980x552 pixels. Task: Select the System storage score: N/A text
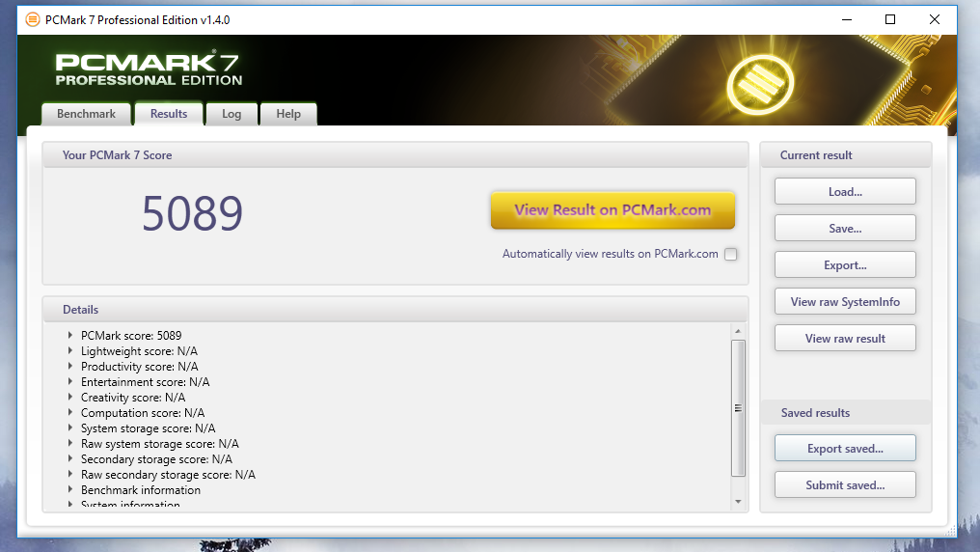(x=149, y=428)
